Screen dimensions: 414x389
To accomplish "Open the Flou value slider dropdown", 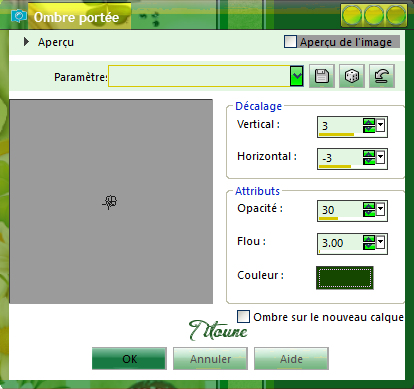I will [x=380, y=243].
